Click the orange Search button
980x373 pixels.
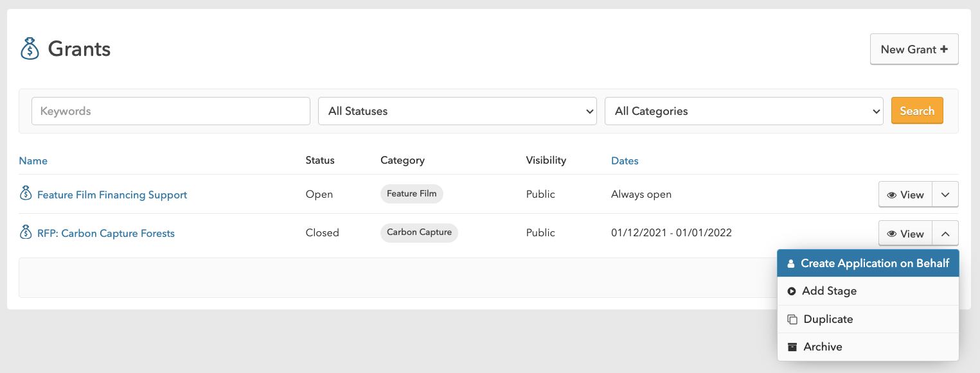click(x=917, y=110)
